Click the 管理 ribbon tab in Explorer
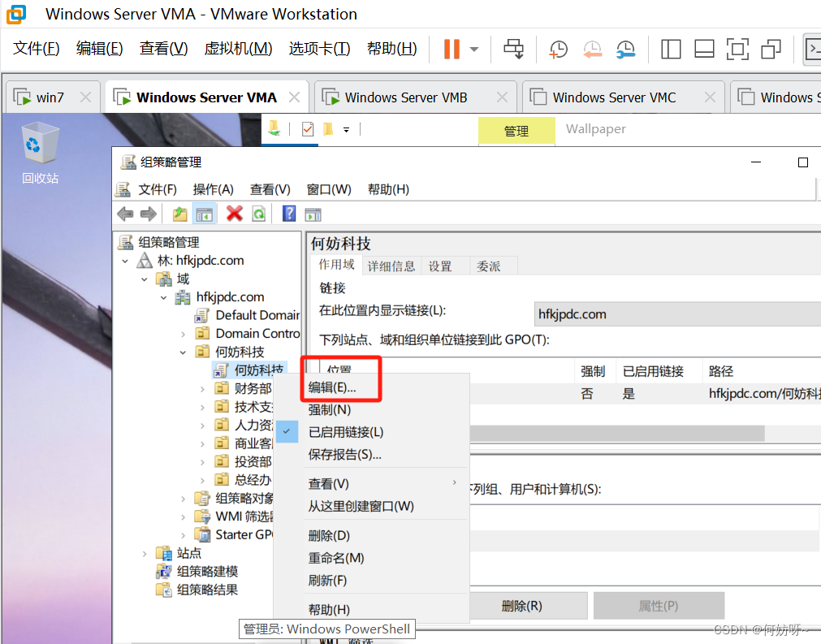Screen dimensions: 821x644 516,131
